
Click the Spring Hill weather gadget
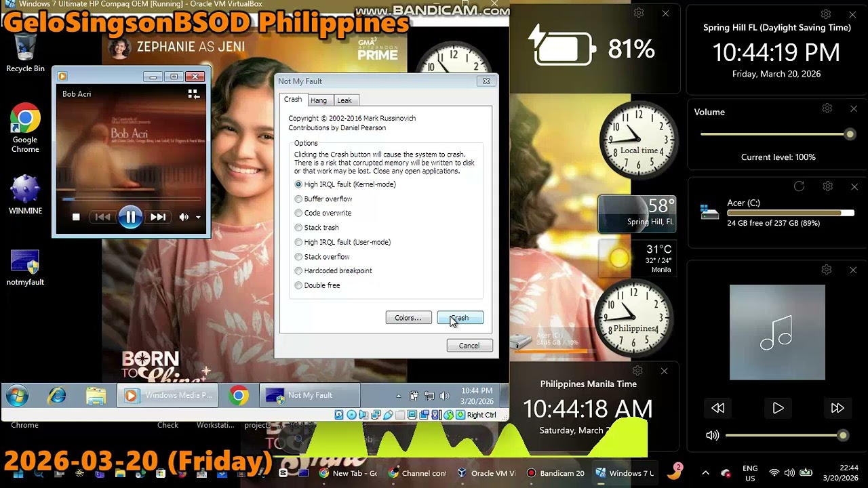click(637, 213)
